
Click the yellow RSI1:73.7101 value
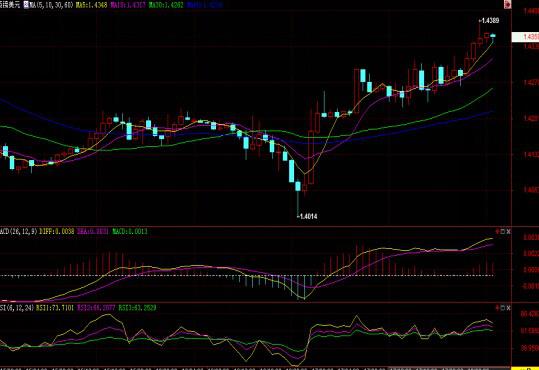55,307
